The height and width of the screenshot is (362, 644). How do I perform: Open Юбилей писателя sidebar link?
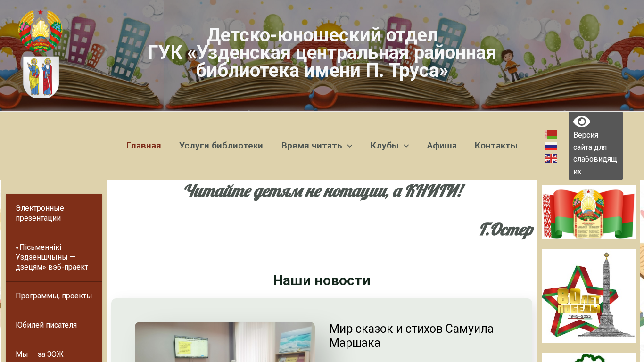tap(54, 325)
